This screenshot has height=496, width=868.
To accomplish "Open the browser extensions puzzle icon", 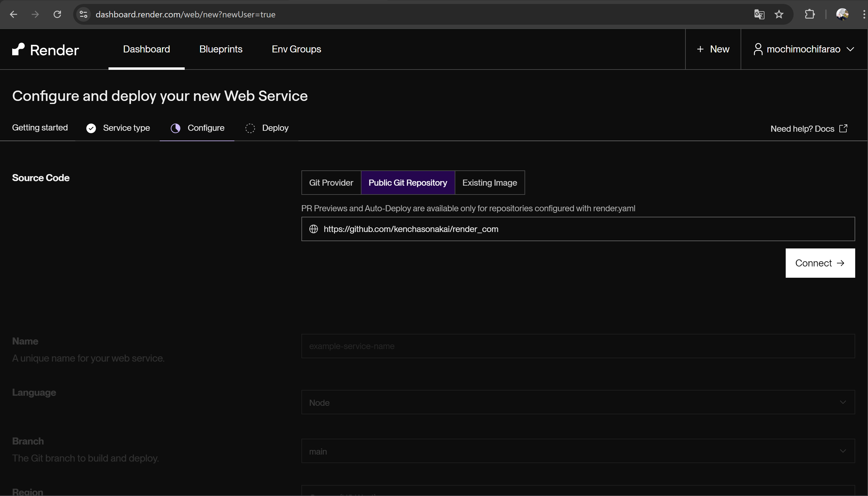I will click(x=809, y=14).
